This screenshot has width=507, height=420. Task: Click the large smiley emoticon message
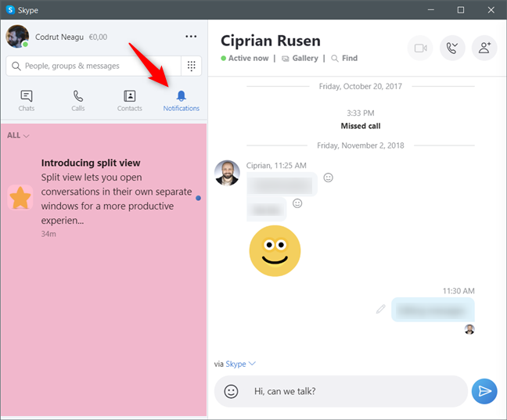click(x=275, y=251)
